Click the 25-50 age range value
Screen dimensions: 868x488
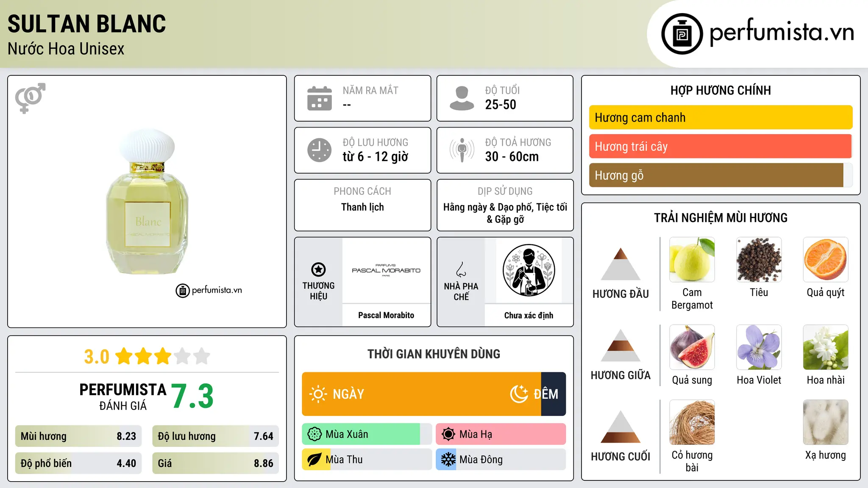(501, 105)
